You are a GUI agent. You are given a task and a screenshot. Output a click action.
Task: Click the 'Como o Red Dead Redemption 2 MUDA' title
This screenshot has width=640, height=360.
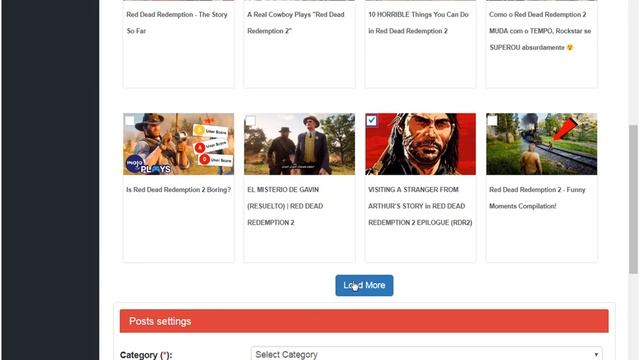click(x=540, y=31)
